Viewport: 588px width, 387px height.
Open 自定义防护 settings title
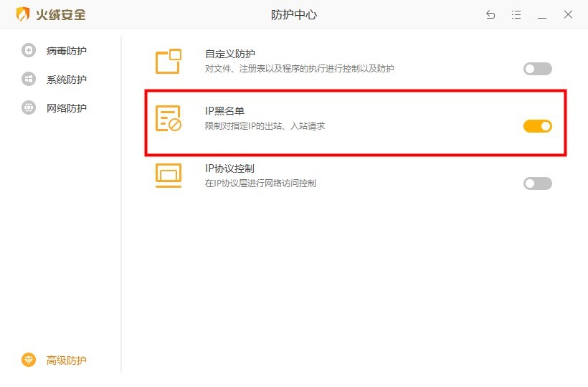(x=230, y=54)
